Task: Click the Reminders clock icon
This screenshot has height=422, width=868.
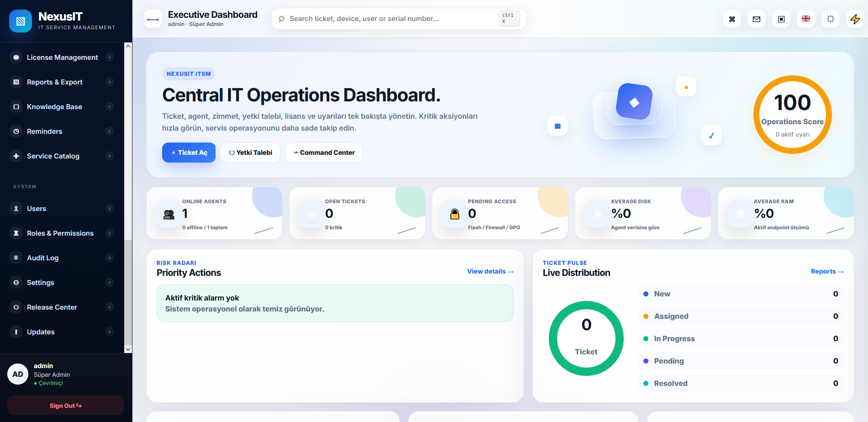Action: [16, 132]
